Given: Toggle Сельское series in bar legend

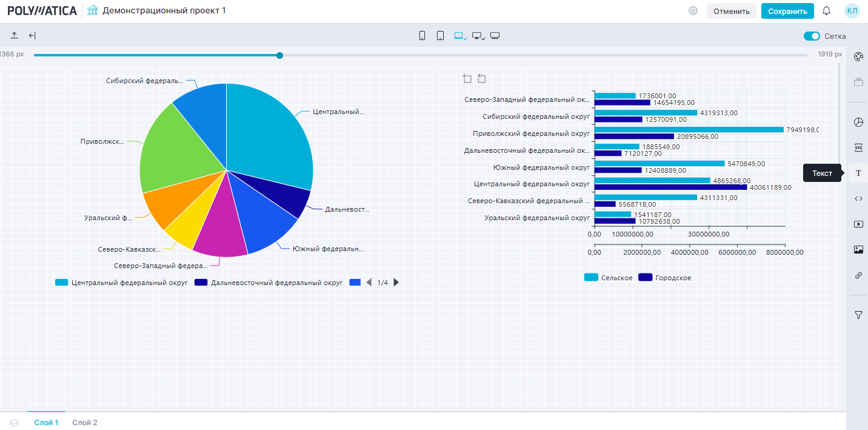Looking at the screenshot, I should (x=609, y=278).
